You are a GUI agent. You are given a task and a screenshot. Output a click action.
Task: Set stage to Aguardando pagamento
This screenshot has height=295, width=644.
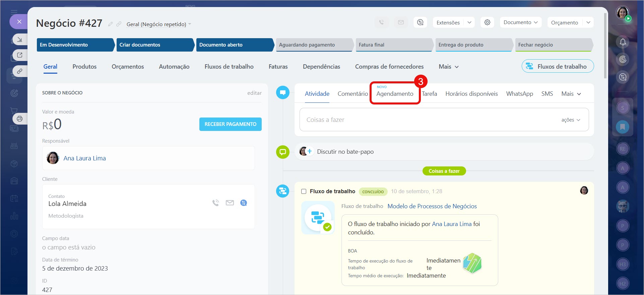point(314,45)
